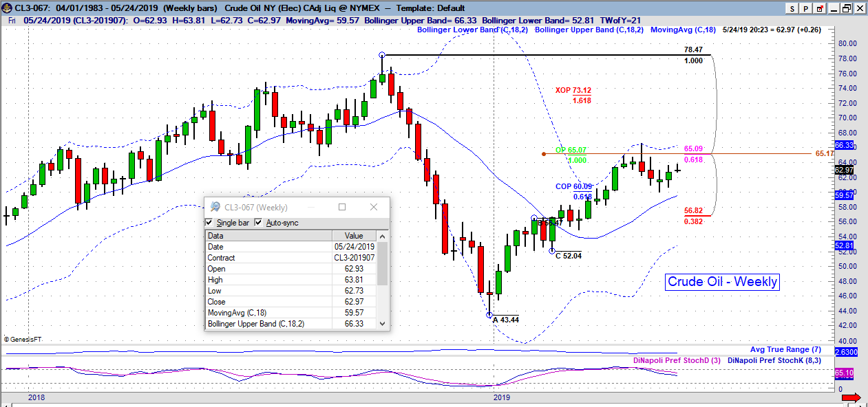This screenshot has height=407, width=868.
Task: Restore down the main chart window
Action: click(x=847, y=8)
